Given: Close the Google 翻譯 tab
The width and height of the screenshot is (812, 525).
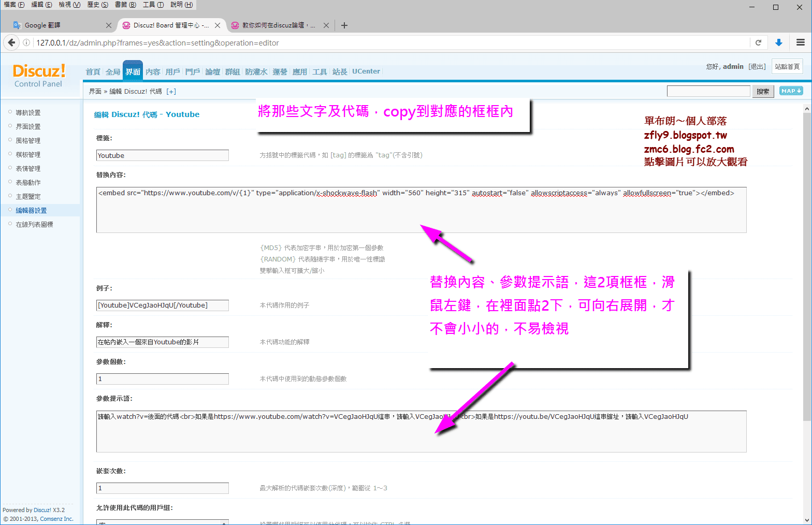Looking at the screenshot, I should [x=108, y=25].
